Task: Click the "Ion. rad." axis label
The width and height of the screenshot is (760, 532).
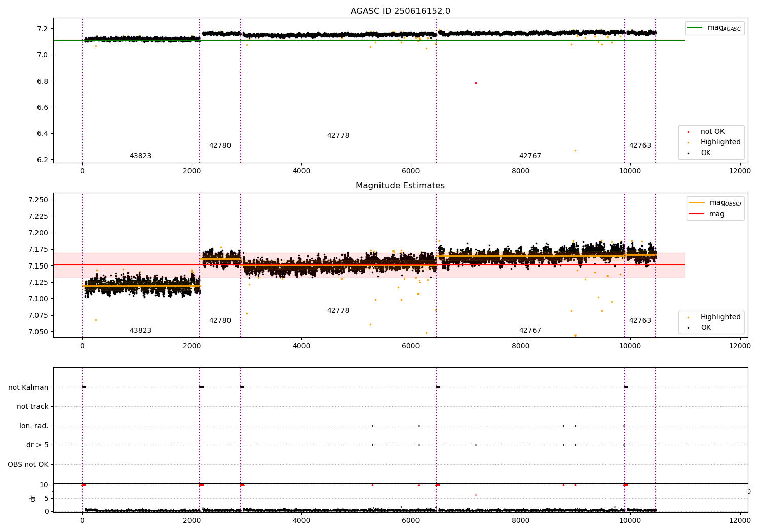Action: [x=34, y=426]
